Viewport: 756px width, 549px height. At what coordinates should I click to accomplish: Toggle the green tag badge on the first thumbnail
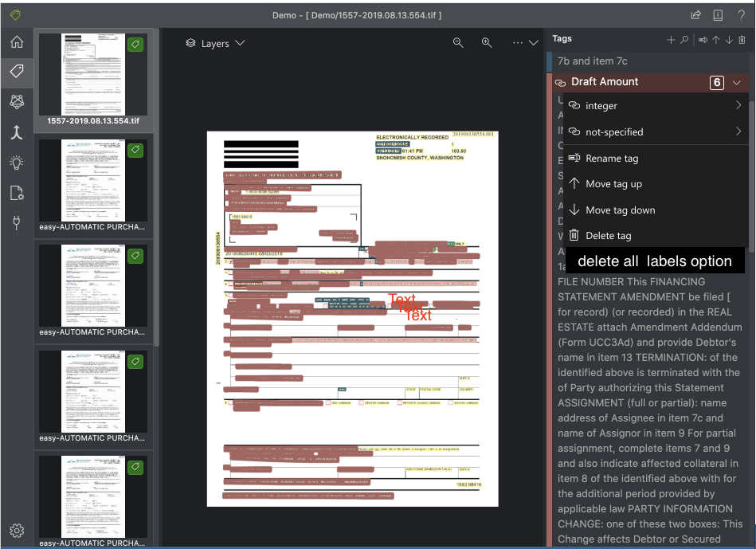135,45
